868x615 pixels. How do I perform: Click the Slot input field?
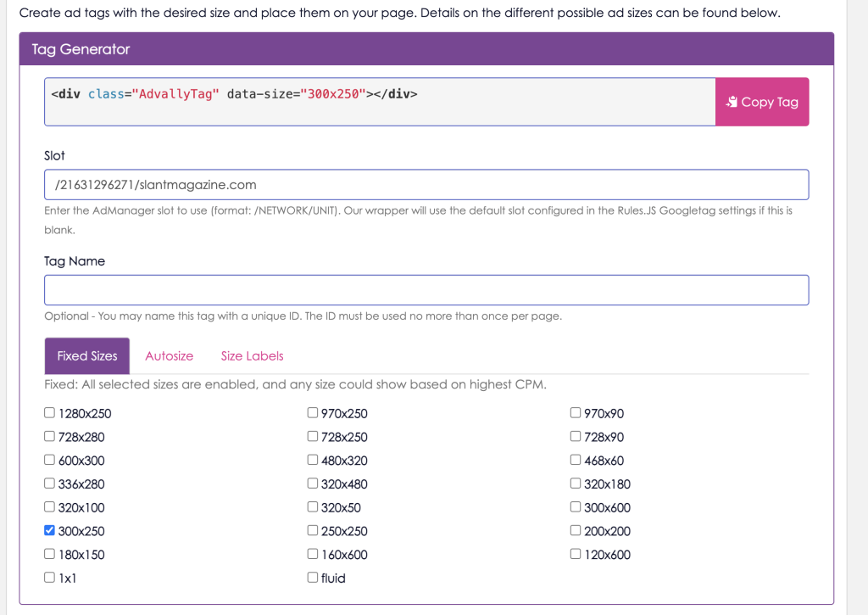[x=426, y=185]
